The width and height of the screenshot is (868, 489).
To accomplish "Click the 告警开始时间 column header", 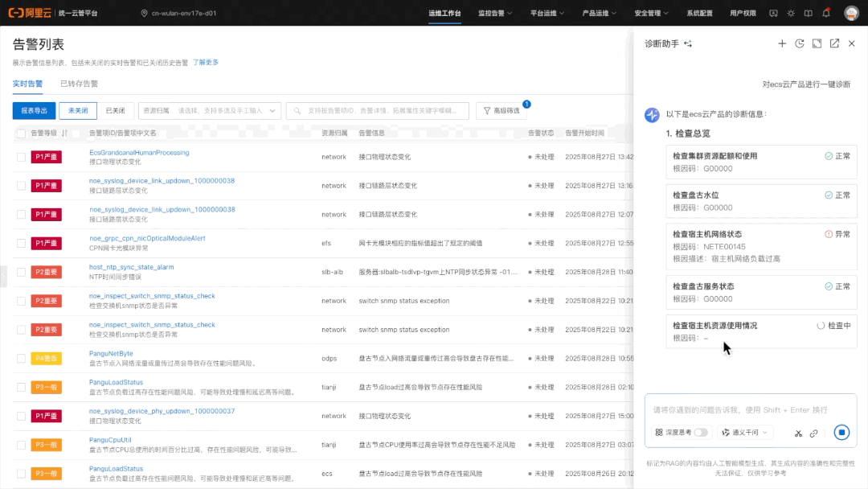I will tap(584, 133).
